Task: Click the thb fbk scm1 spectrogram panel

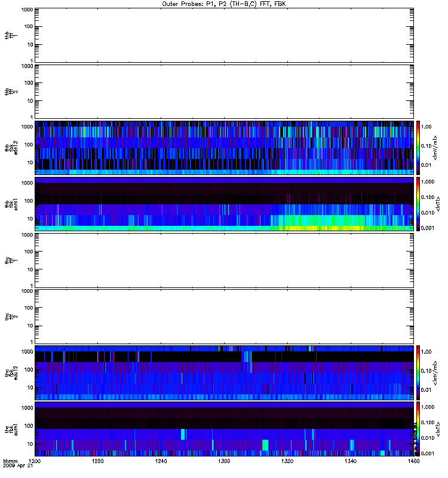Action: click(x=225, y=204)
